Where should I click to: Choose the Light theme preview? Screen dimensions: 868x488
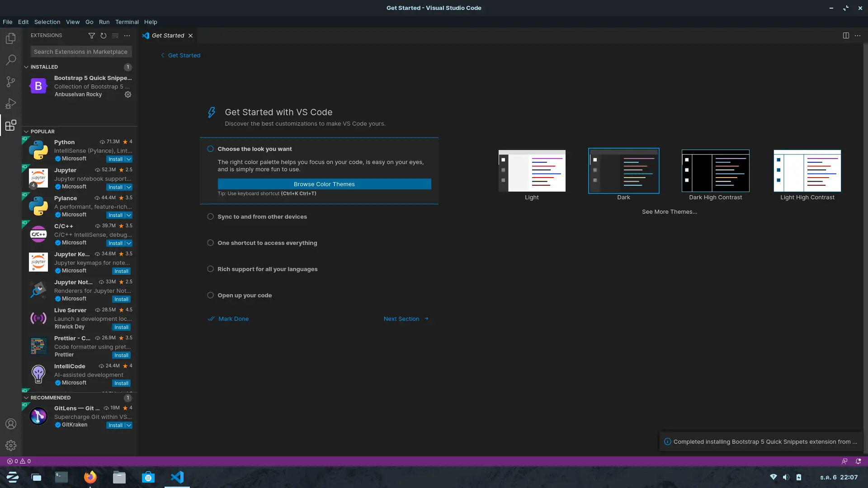[x=532, y=171]
